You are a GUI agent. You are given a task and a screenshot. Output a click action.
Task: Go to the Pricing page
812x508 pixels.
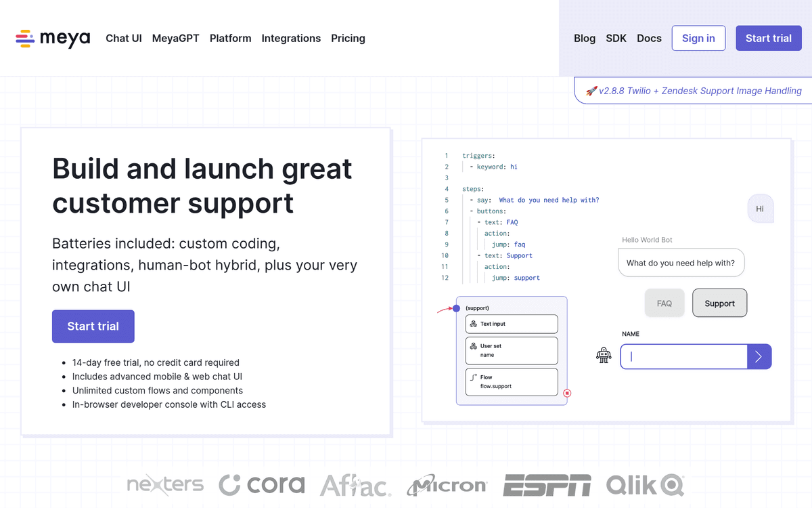[348, 39]
